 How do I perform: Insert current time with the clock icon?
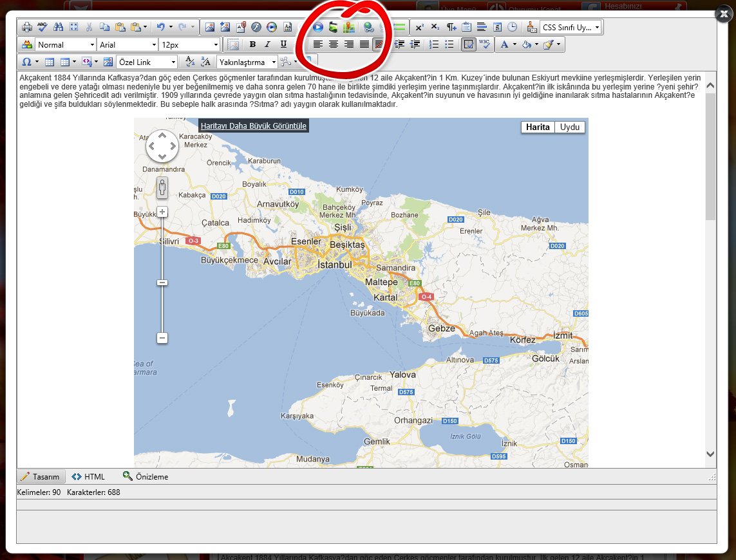(x=512, y=27)
